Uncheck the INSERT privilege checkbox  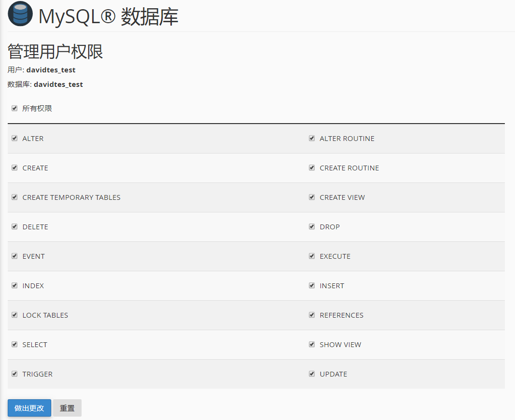(312, 285)
